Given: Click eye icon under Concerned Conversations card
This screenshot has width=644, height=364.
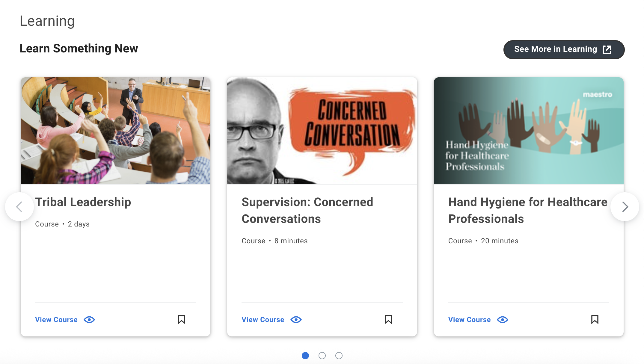Looking at the screenshot, I should [296, 320].
